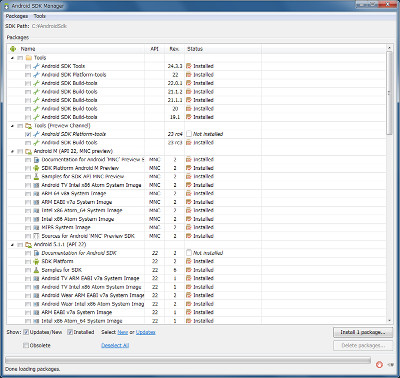Click the Samples for SDK API 22 icon
The image size is (400, 378).
click(x=36, y=270)
